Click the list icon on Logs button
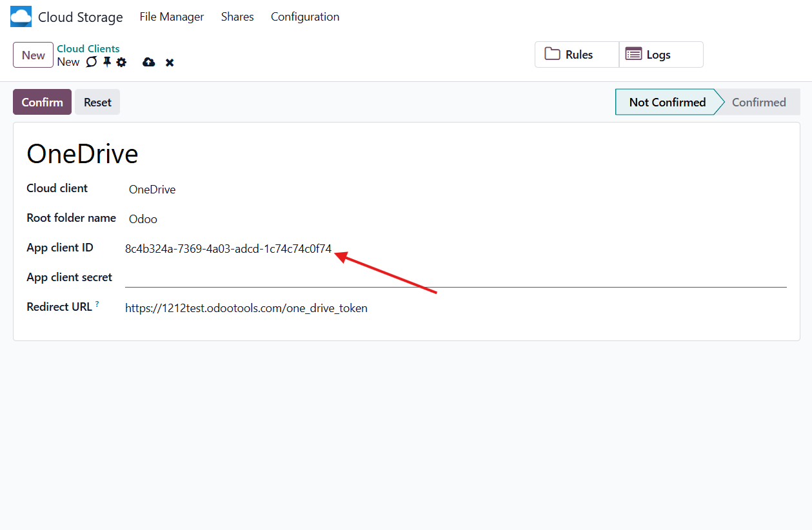Viewport: 812px width, 530px height. (x=633, y=54)
